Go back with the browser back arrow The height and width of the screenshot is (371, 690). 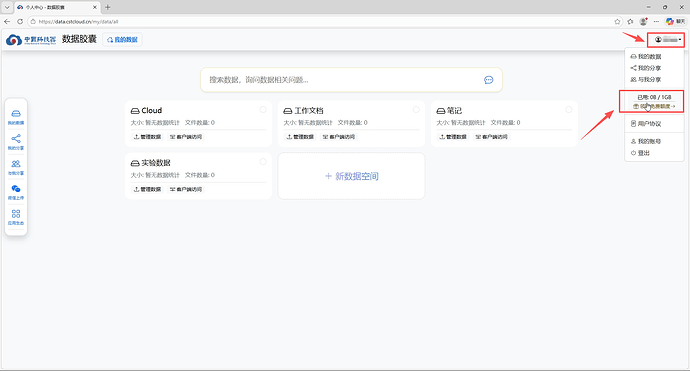click(7, 21)
